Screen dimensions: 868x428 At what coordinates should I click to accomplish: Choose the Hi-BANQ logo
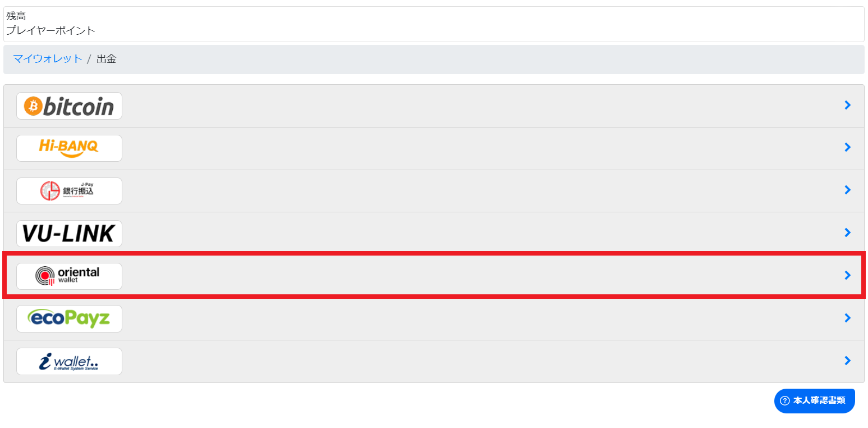coord(69,148)
